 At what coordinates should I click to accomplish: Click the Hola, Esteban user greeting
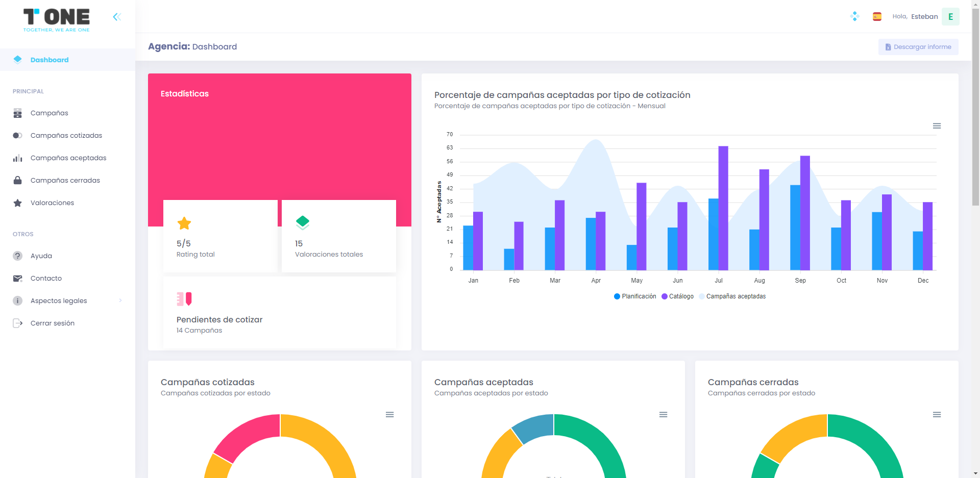[915, 17]
